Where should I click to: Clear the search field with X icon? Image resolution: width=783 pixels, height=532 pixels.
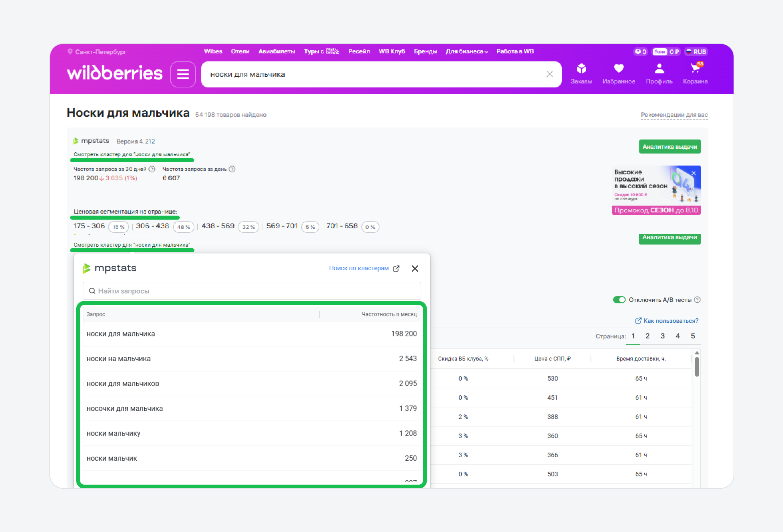550,74
